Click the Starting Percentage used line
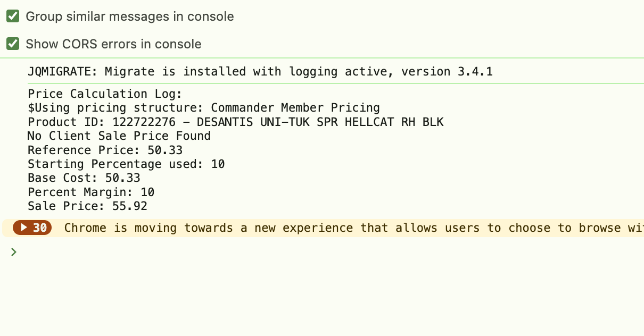 126,164
